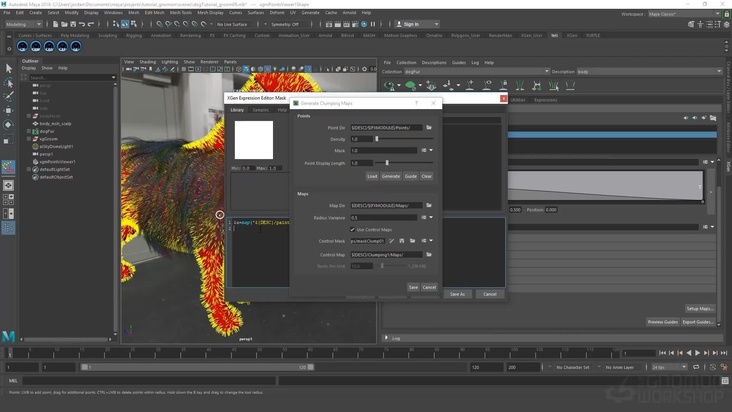Expand the xgGroom node in Outliner
732x412 pixels.
(31, 139)
